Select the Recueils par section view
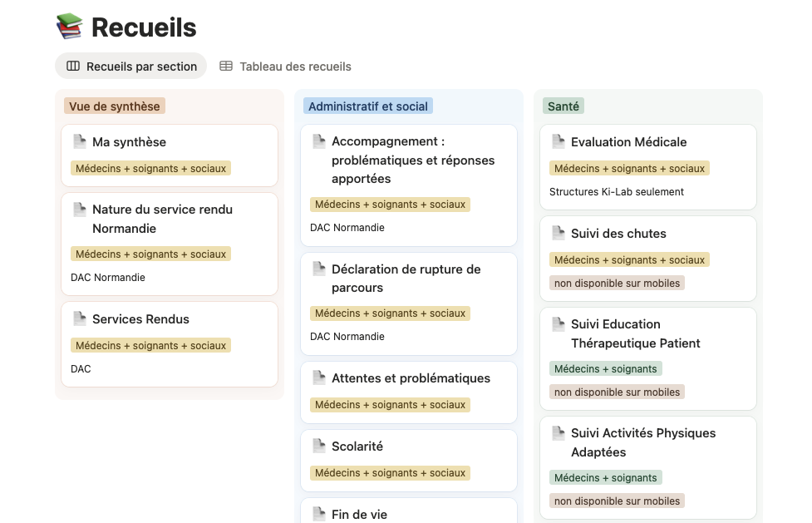812x523 pixels. [x=130, y=66]
